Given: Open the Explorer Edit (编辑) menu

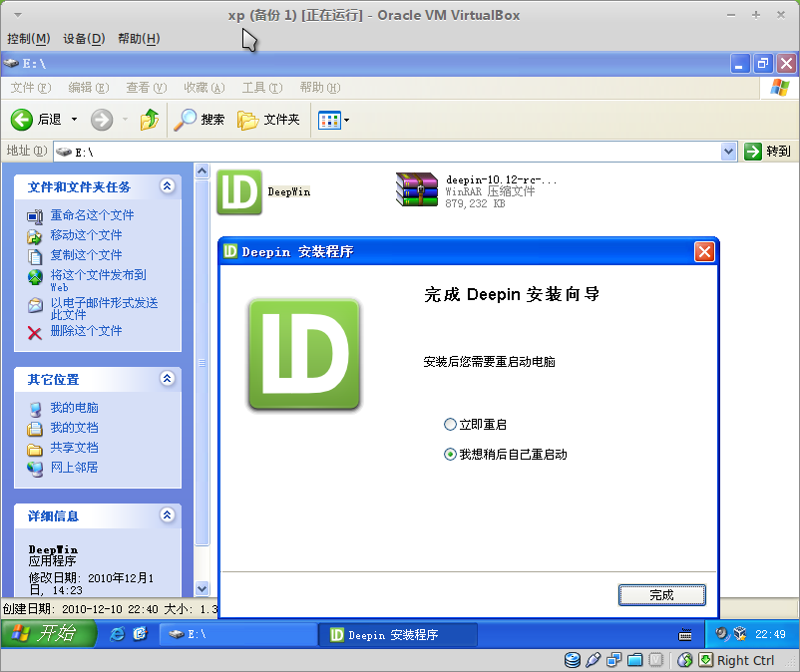Looking at the screenshot, I should [x=89, y=88].
